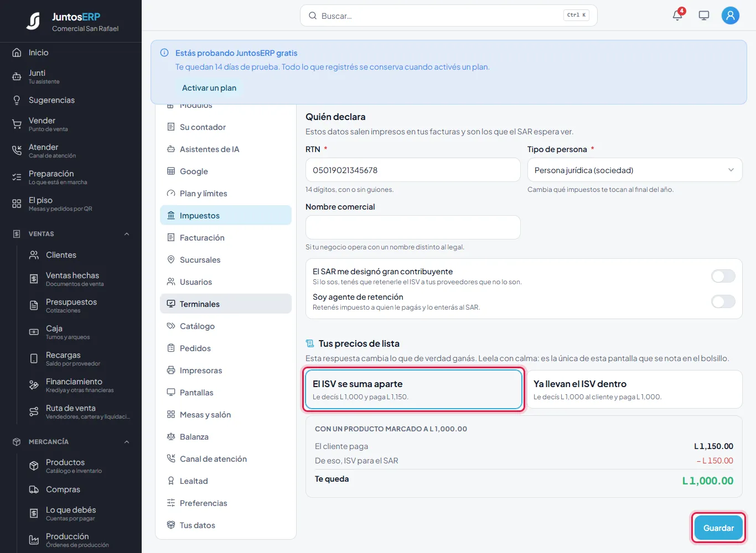Click the Nombre comercial input field
Image resolution: width=756 pixels, height=553 pixels.
[413, 227]
